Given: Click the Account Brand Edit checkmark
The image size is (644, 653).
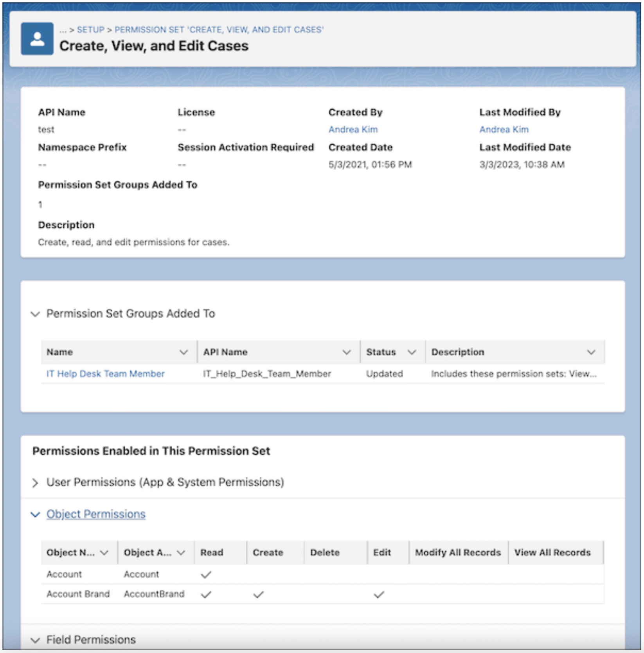Looking at the screenshot, I should pos(379,594).
